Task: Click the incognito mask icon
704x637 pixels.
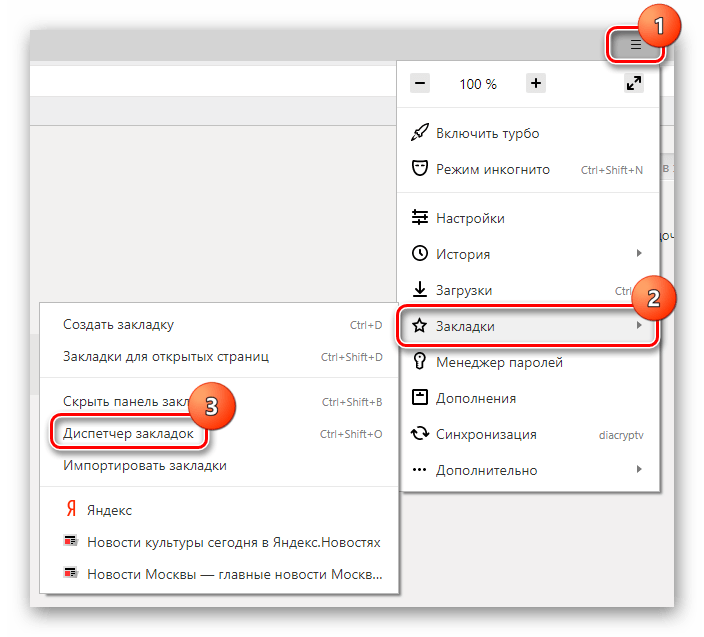Action: 420,168
